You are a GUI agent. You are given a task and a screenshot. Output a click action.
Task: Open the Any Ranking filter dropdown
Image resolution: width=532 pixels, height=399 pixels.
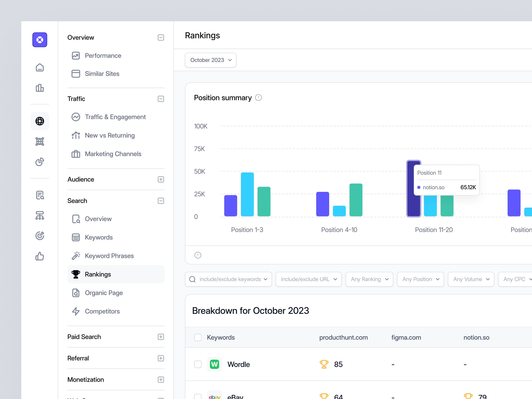click(369, 279)
